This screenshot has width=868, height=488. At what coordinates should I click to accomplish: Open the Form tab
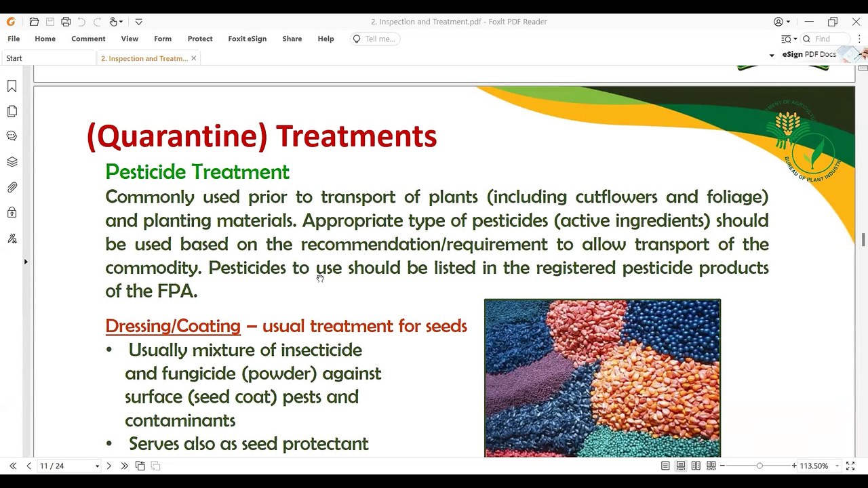coord(163,39)
